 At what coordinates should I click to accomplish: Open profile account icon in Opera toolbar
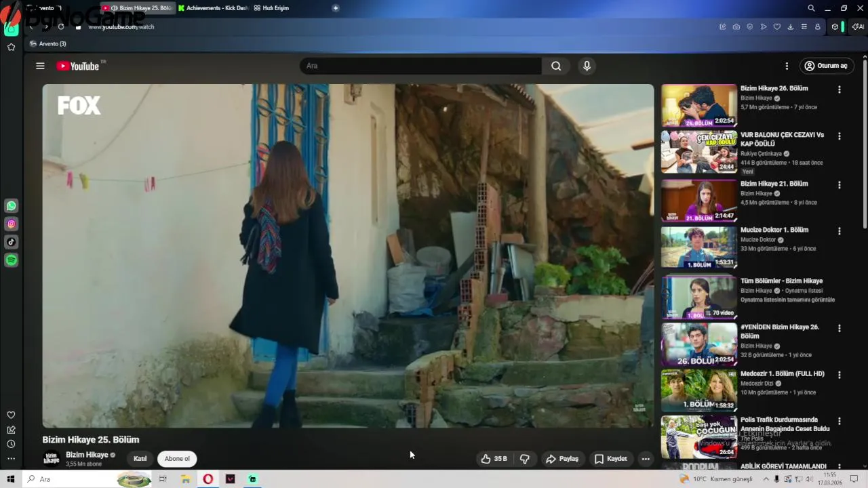pos(818,26)
